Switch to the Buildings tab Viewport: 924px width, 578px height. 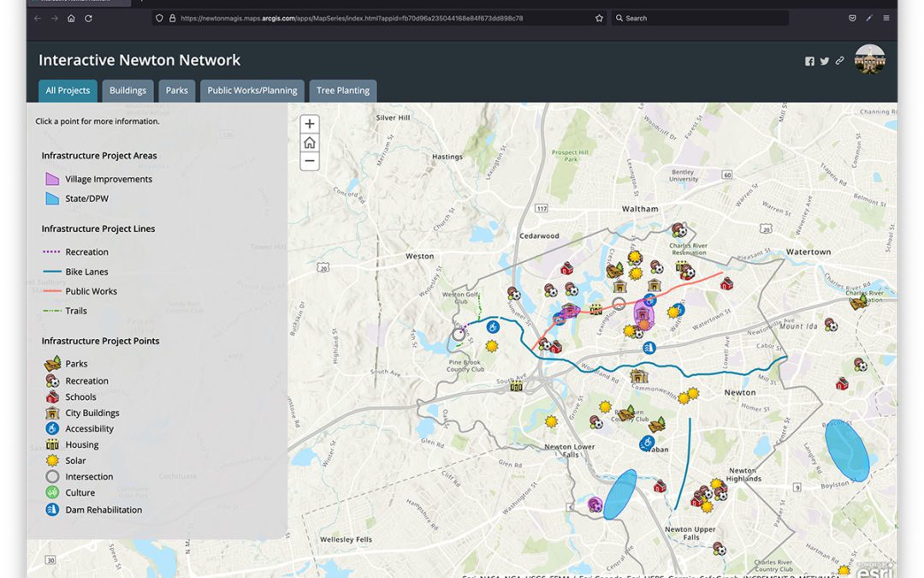(127, 90)
